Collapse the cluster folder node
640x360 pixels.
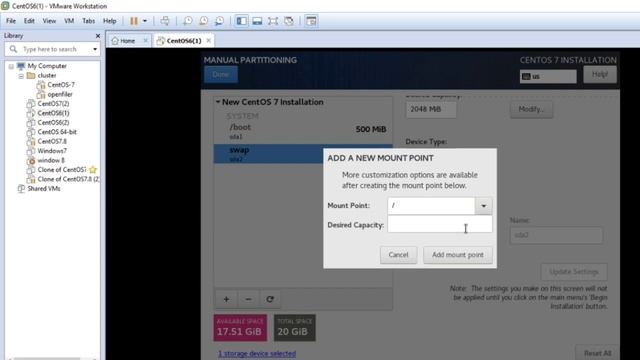coord(21,76)
